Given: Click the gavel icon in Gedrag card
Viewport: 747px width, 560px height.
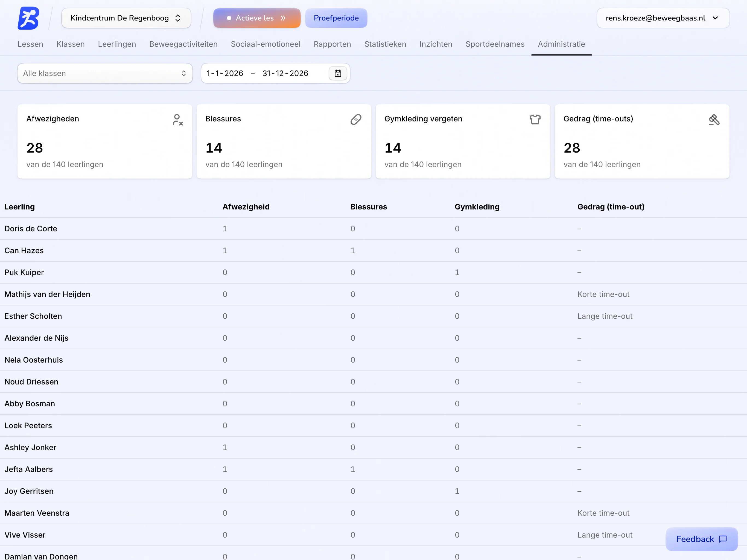Looking at the screenshot, I should [x=714, y=119].
